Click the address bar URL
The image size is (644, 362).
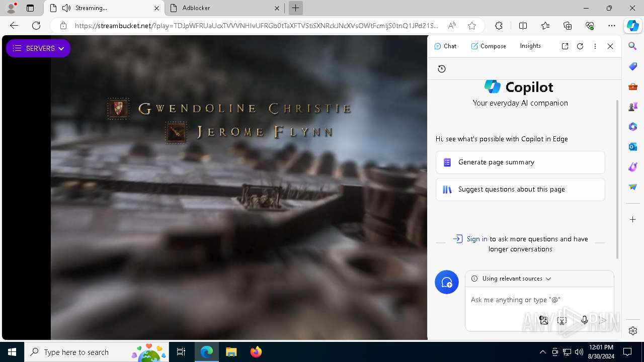click(x=257, y=26)
